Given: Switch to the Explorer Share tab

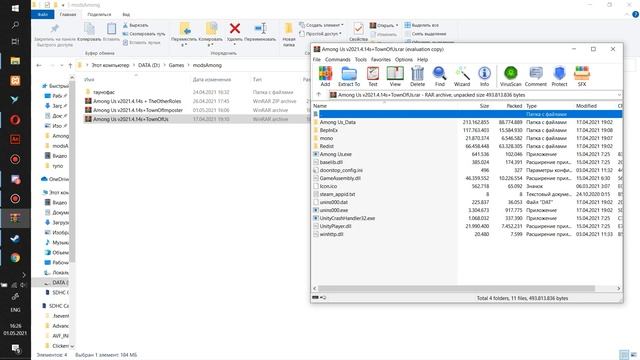Looking at the screenshot, I should point(99,15).
